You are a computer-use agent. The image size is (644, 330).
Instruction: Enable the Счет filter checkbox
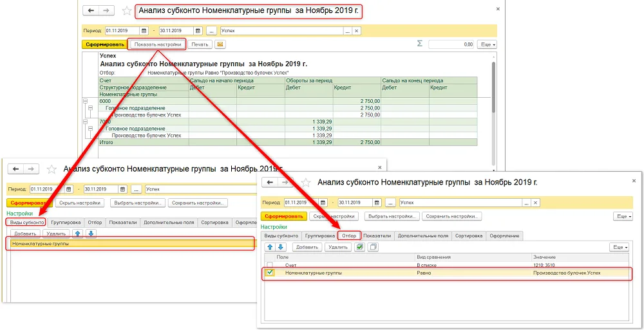269,265
